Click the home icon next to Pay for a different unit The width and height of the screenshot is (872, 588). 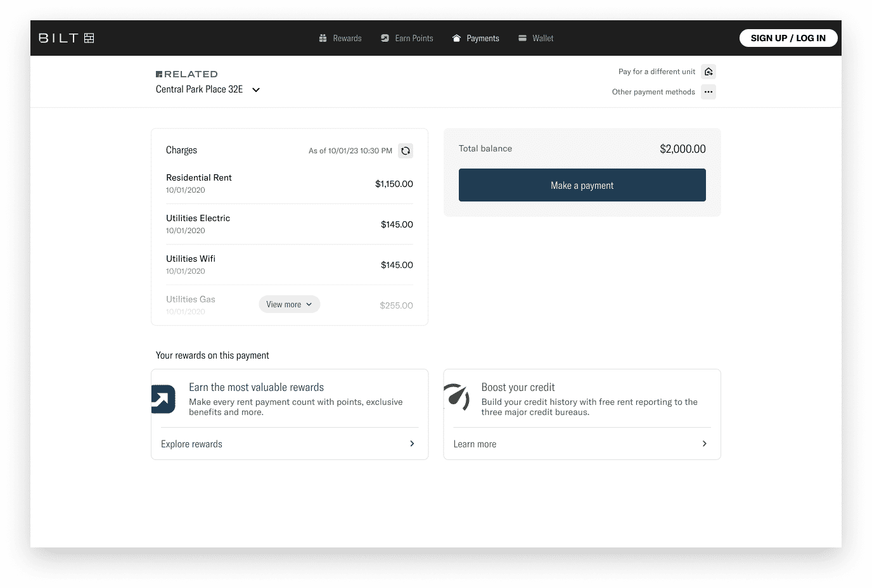(708, 71)
